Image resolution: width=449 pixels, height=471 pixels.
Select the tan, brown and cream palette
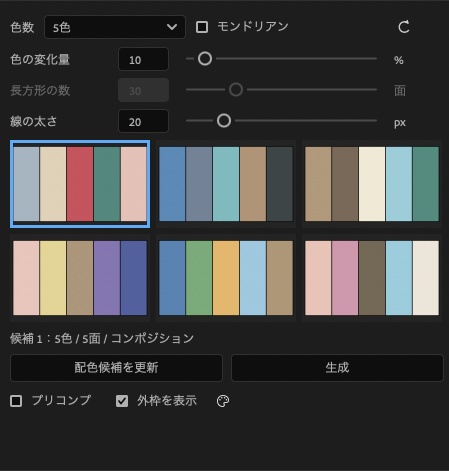pos(372,184)
